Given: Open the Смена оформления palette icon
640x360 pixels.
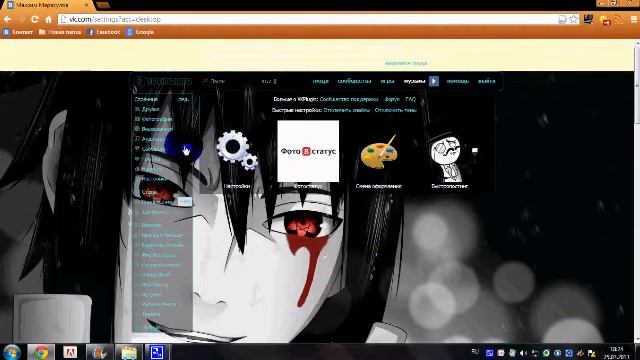Looking at the screenshot, I should click(379, 151).
